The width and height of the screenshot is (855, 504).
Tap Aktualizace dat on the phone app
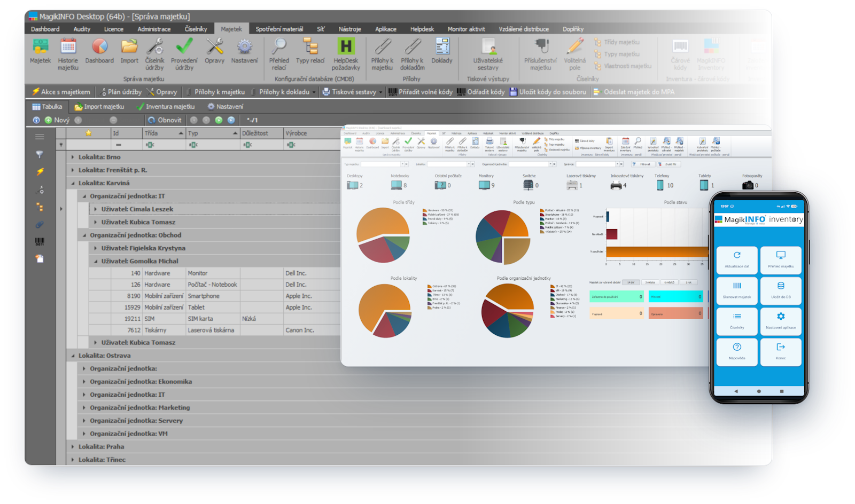tap(737, 259)
